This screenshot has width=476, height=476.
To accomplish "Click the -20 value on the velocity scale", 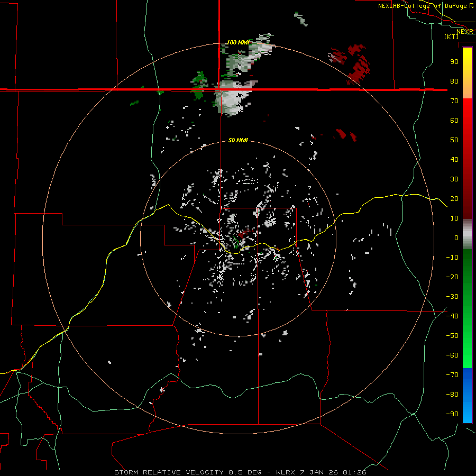I will coord(452,277).
